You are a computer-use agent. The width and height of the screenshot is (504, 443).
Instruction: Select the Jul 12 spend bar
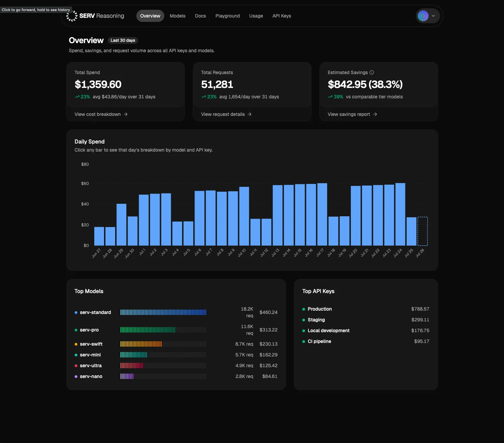click(266, 232)
